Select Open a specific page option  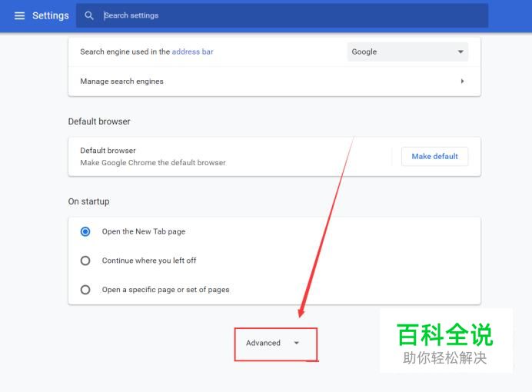tap(85, 290)
